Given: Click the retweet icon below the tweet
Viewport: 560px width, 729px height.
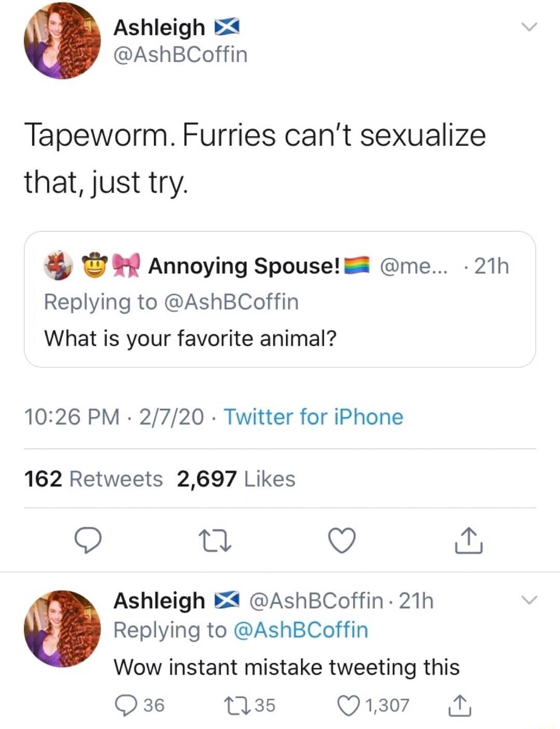Looking at the screenshot, I should coord(215,541).
